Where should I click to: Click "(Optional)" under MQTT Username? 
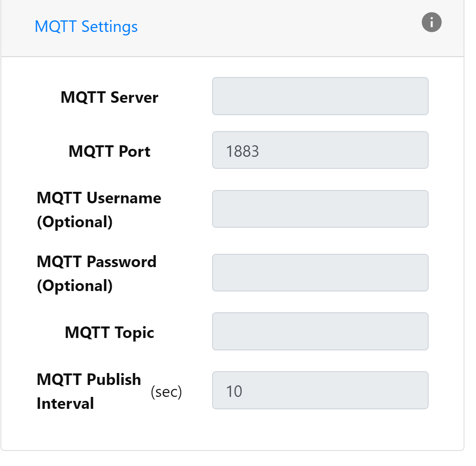click(x=75, y=222)
